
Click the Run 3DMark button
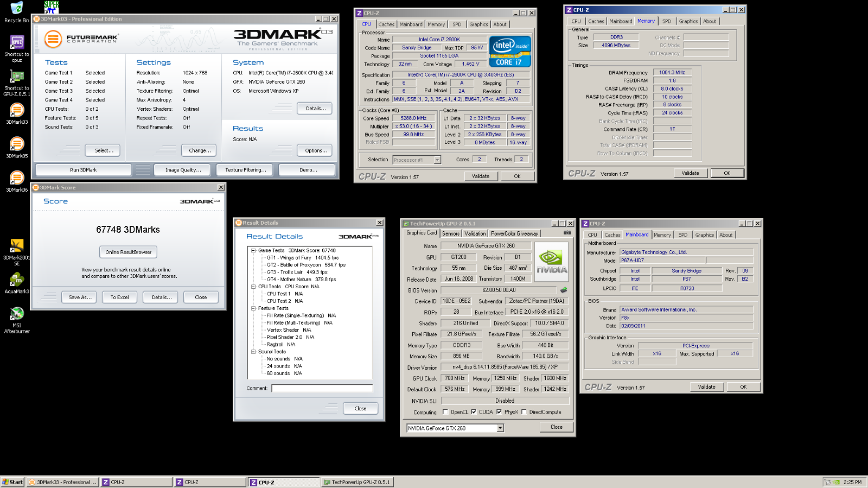coord(84,170)
